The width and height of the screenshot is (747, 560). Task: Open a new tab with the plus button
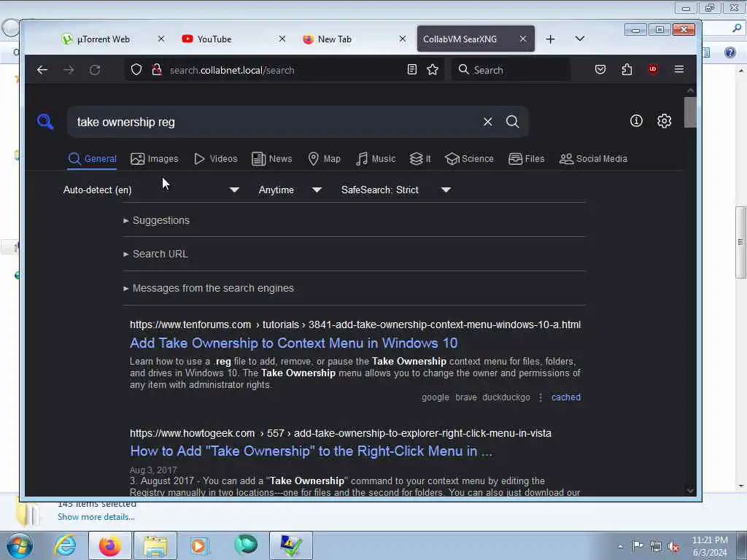(x=550, y=39)
